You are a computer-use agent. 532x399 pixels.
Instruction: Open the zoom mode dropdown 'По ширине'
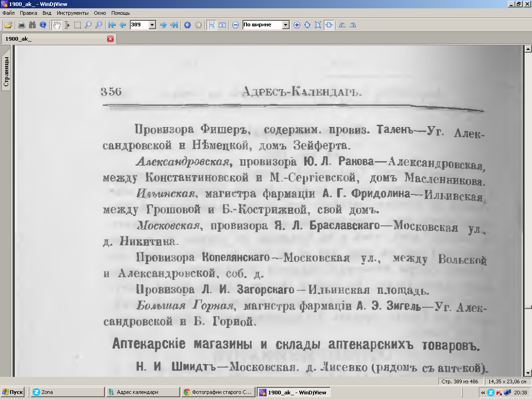pos(285,25)
